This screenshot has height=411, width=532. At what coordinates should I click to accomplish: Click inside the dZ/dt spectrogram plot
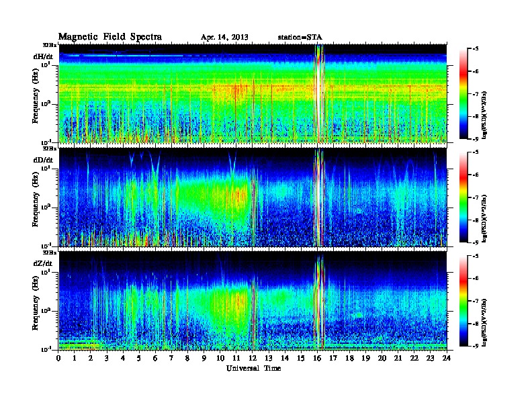coord(253,301)
